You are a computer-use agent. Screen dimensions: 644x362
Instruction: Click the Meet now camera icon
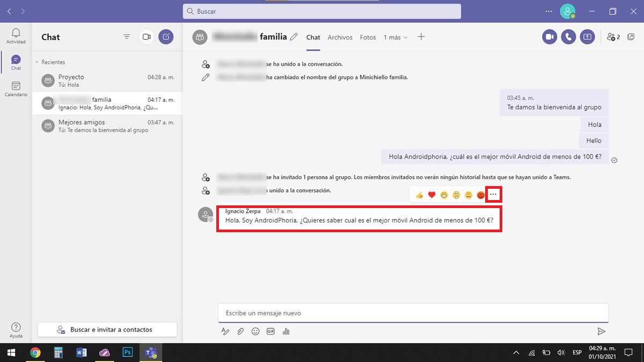point(146,36)
